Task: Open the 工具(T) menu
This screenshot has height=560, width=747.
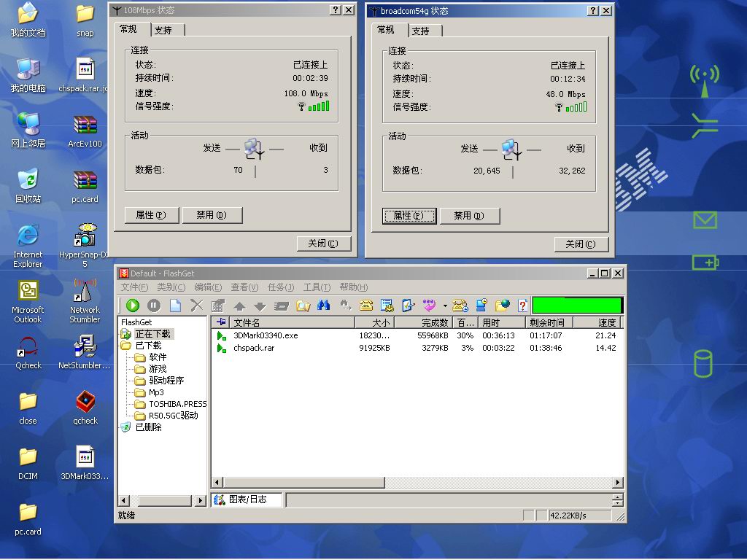Action: [x=317, y=287]
